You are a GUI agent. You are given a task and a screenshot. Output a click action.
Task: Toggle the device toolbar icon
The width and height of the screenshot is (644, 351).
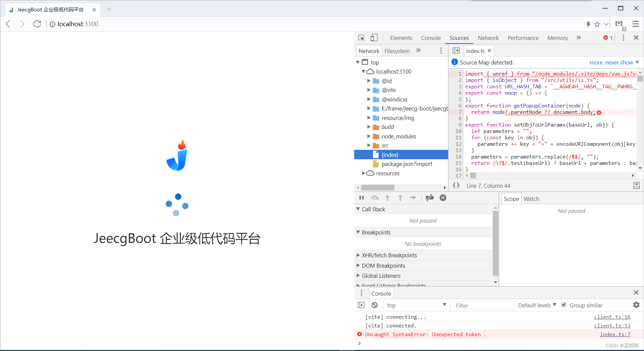pos(374,38)
